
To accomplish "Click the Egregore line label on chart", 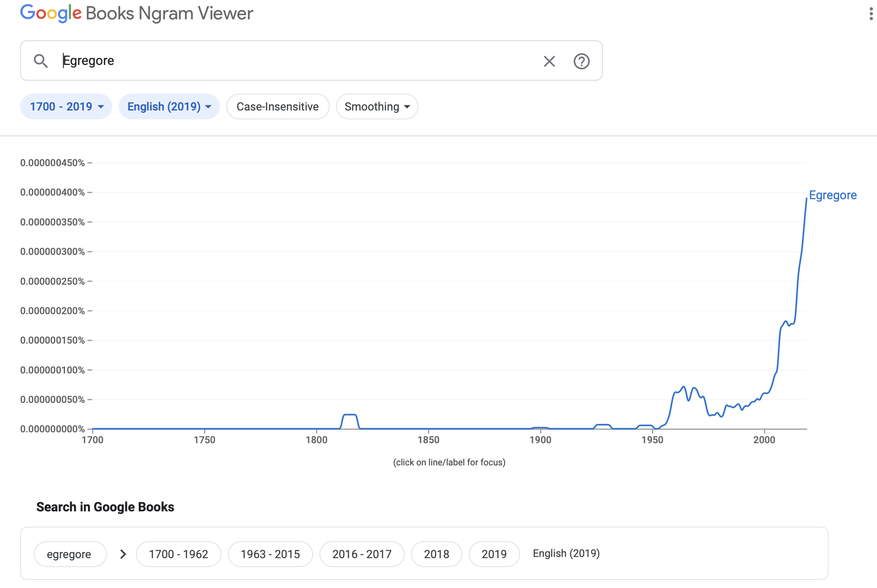I will point(833,195).
